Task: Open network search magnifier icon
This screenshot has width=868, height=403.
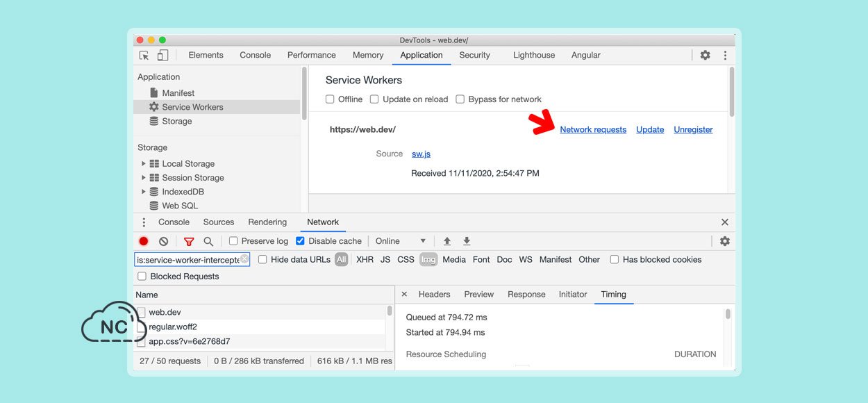Action: [x=208, y=241]
